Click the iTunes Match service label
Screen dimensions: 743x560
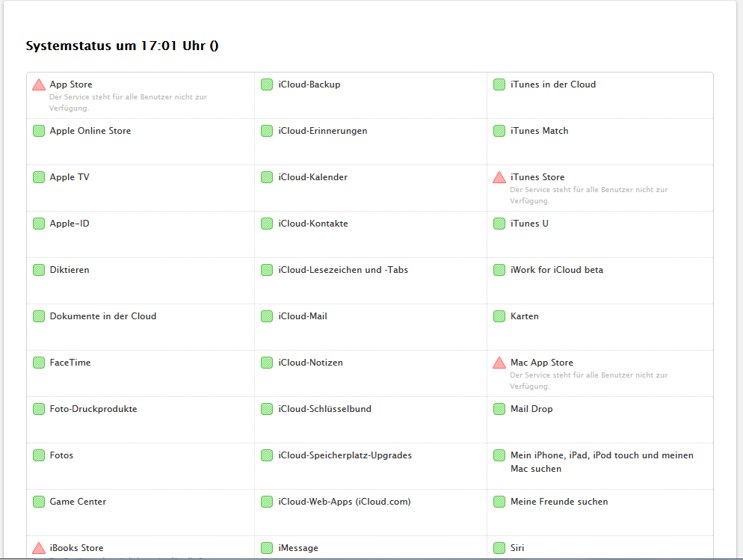click(x=539, y=131)
